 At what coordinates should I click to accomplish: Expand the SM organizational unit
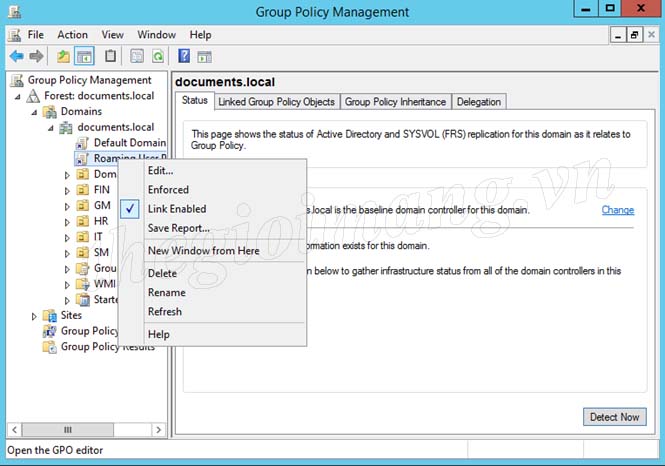67,253
